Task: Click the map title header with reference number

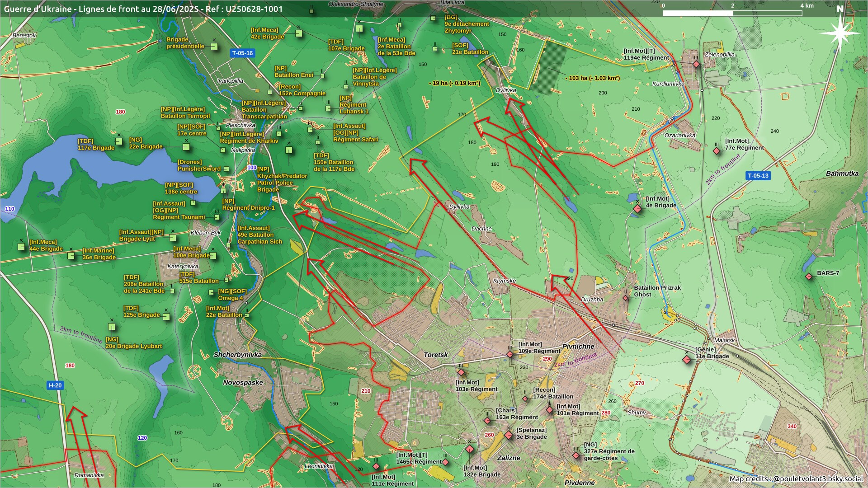Action: click(x=143, y=9)
